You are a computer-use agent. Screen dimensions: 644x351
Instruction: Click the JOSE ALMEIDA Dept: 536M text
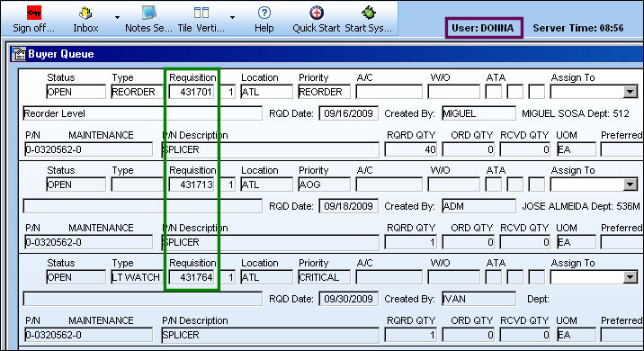coord(581,206)
